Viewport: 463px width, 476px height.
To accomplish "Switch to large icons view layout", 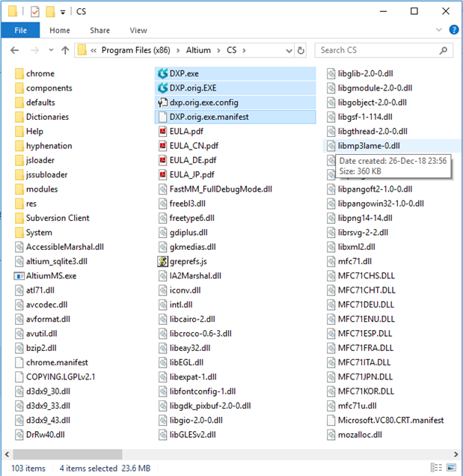I will (x=452, y=468).
